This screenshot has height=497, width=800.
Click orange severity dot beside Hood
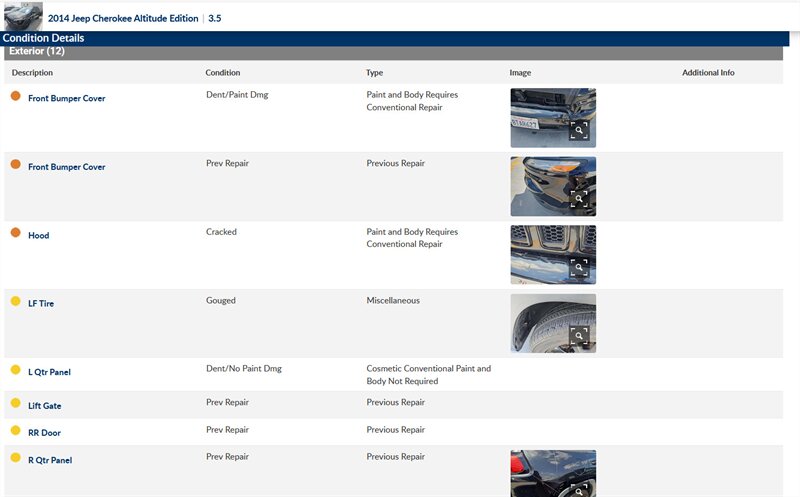[15, 233]
